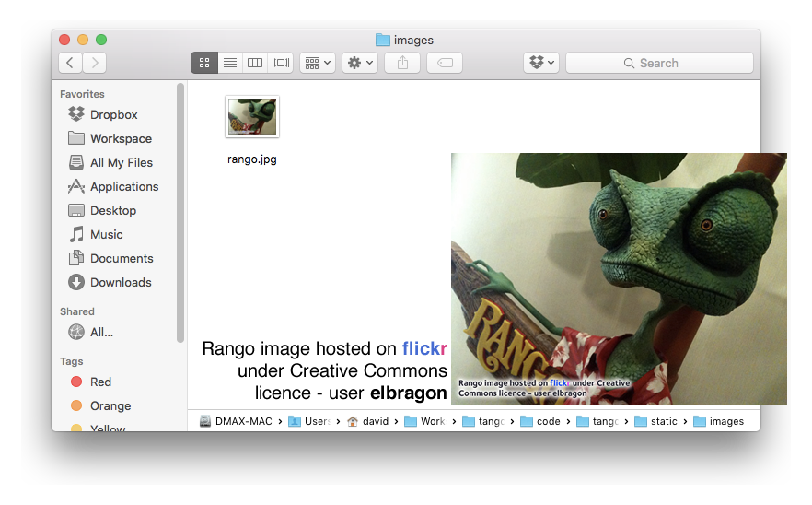
Task: Switch to icon view
Action: 204,63
